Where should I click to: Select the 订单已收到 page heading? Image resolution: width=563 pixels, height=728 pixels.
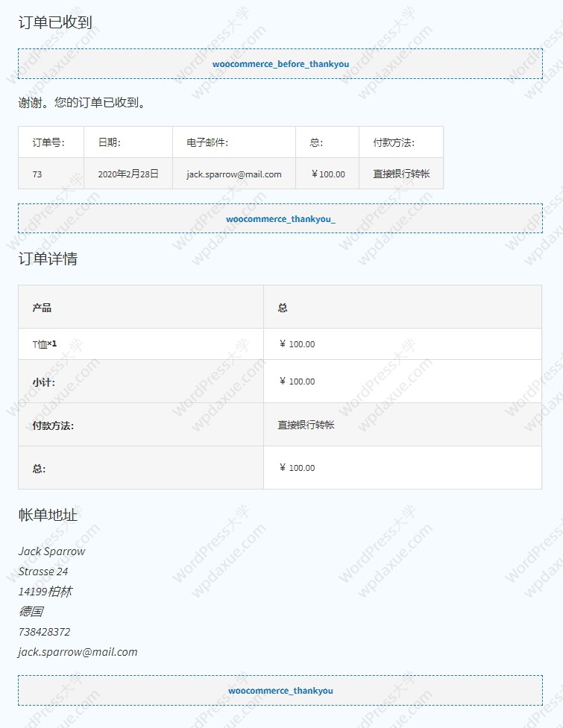[55, 22]
